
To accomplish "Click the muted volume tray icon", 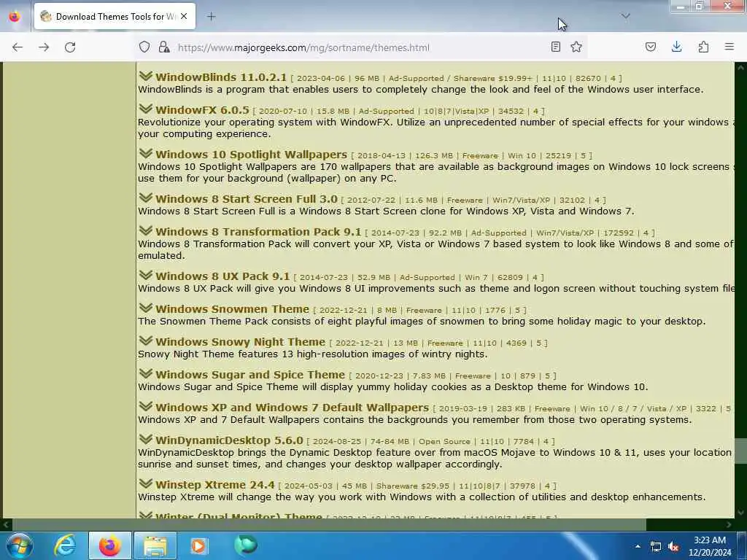I will (x=673, y=547).
